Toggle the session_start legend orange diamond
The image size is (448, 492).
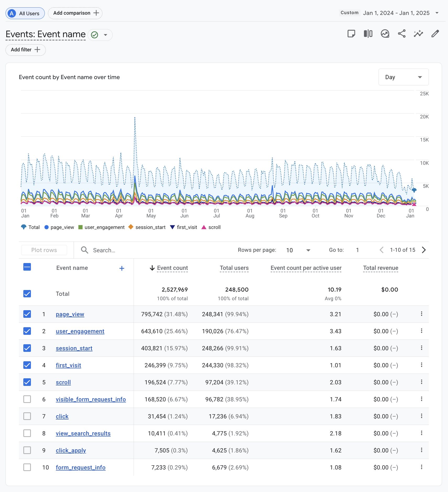pos(131,227)
